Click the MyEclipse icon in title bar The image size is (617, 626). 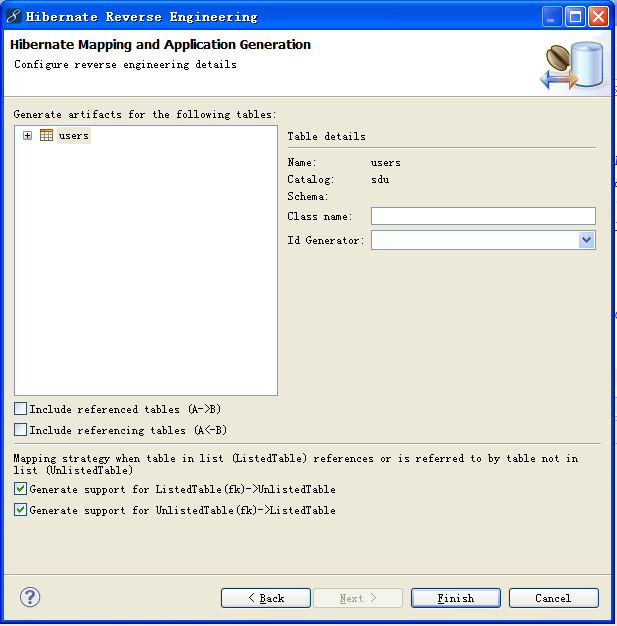click(14, 17)
